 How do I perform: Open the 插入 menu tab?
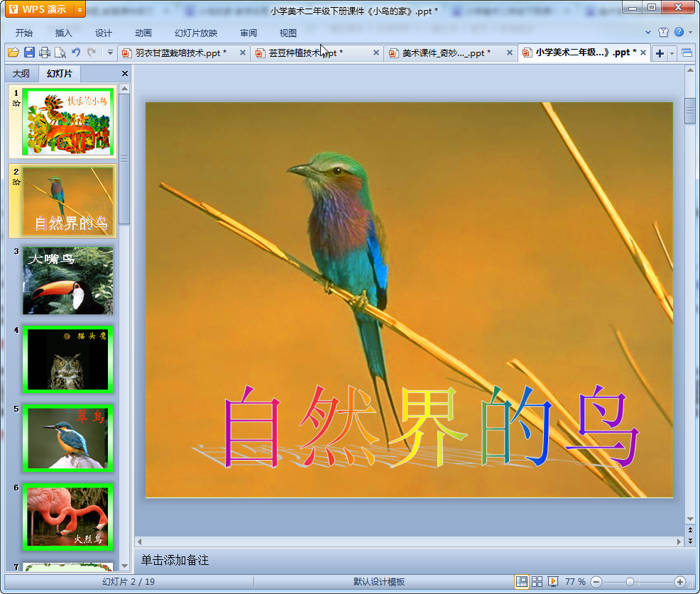(x=63, y=33)
